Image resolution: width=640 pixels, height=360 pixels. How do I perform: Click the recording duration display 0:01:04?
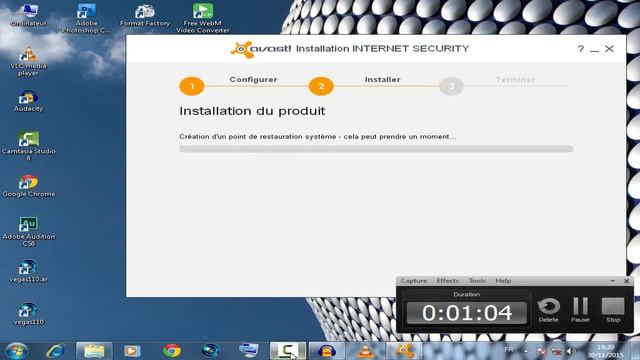pos(467,313)
